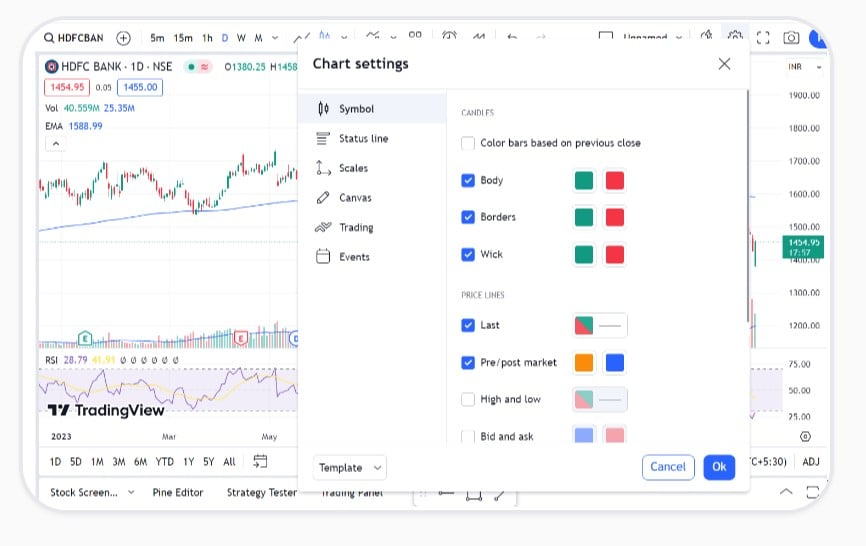The image size is (866, 546).
Task: Click the screenshot camera icon
Action: pyautogui.click(x=791, y=38)
